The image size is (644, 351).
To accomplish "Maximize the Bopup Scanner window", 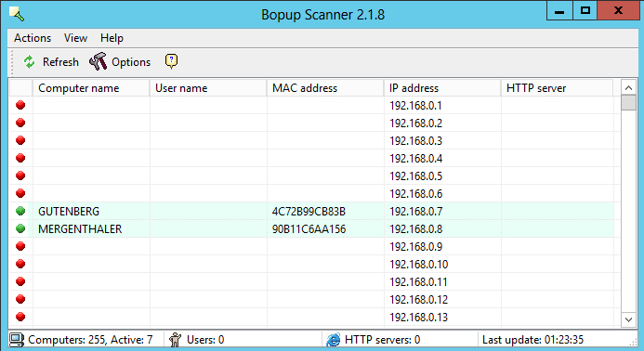I will pyautogui.click(x=585, y=10).
